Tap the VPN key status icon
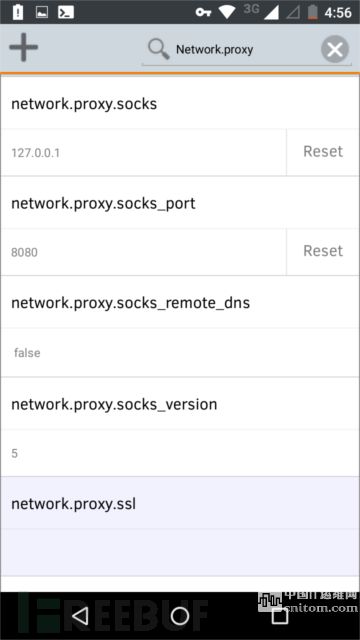360x640 pixels. point(203,12)
